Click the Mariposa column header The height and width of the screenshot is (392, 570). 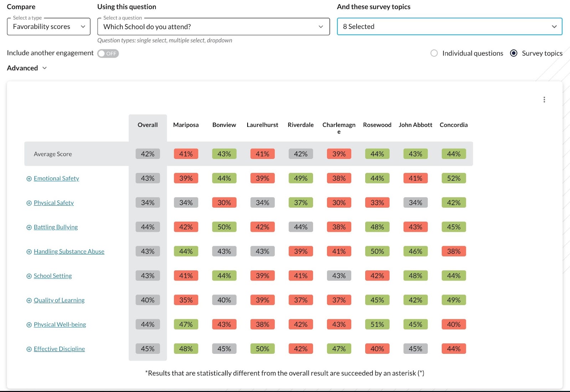(x=186, y=125)
